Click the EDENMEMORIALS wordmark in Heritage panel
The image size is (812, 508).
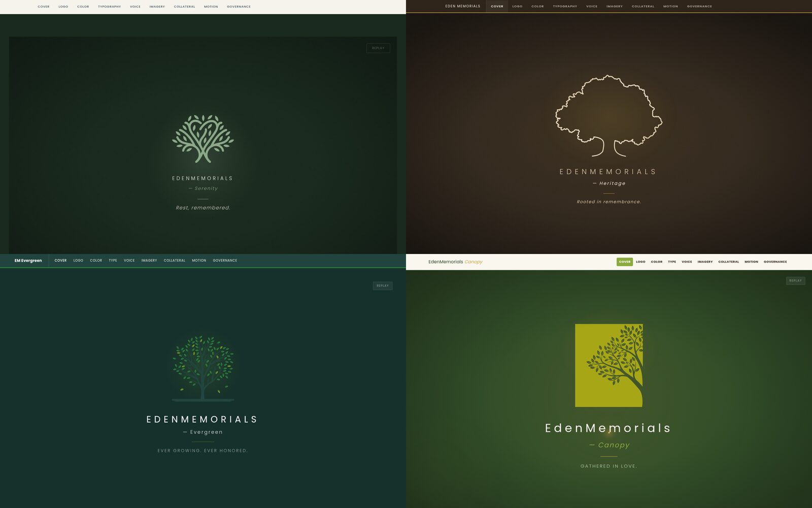click(608, 172)
